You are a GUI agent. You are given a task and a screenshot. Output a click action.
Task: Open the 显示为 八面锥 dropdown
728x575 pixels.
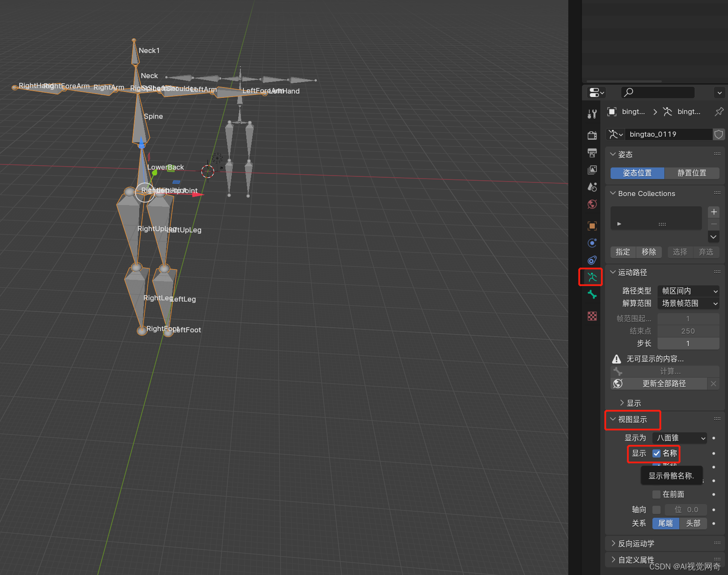point(679,438)
